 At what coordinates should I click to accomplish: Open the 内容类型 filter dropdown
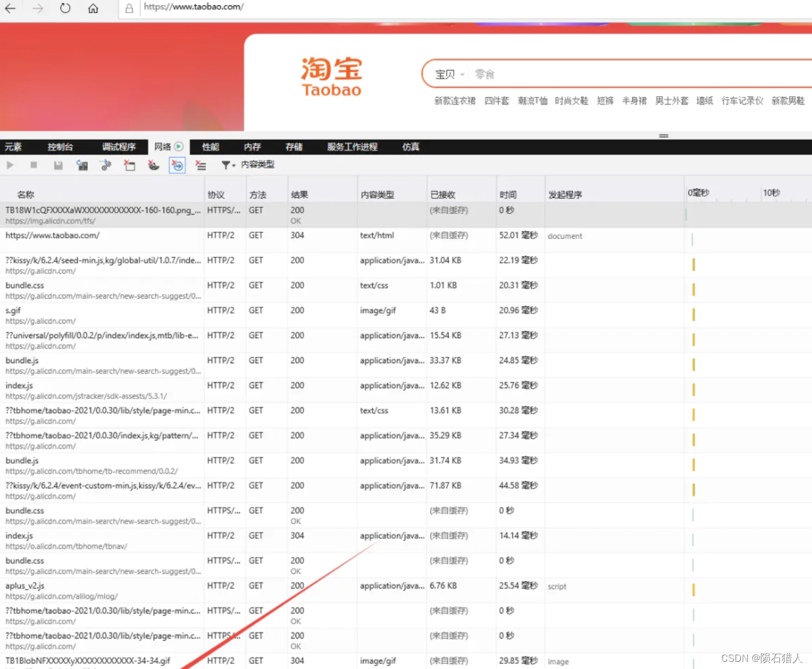[x=248, y=165]
